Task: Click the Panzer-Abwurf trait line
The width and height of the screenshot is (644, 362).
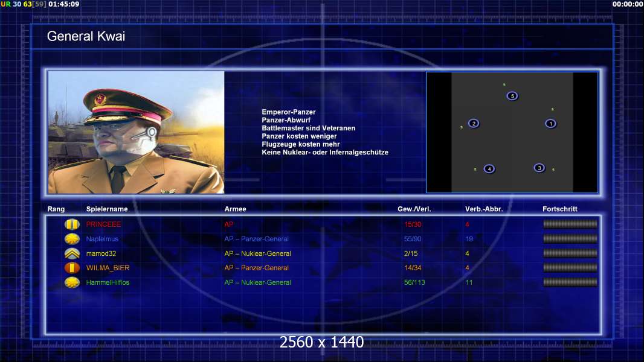Action: pos(286,120)
